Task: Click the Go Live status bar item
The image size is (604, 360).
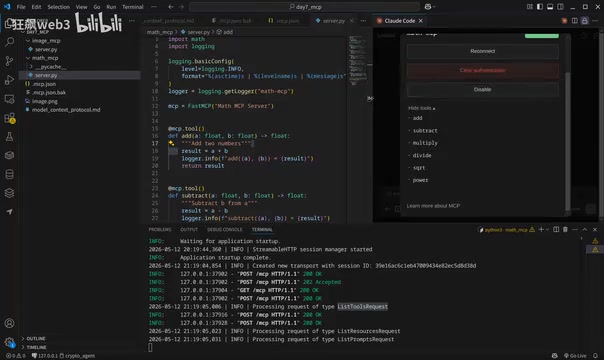Action: [x=575, y=356]
